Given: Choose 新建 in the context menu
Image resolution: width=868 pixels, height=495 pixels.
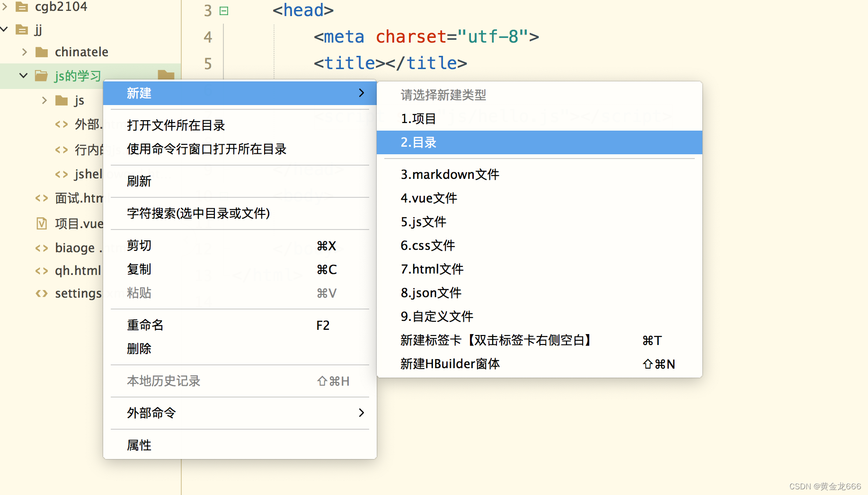Looking at the screenshot, I should point(240,93).
